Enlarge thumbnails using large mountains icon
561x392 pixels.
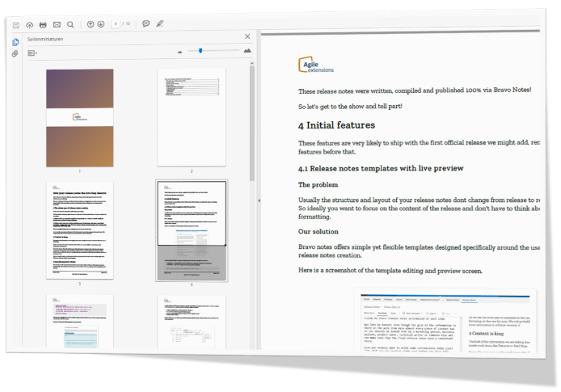point(247,51)
